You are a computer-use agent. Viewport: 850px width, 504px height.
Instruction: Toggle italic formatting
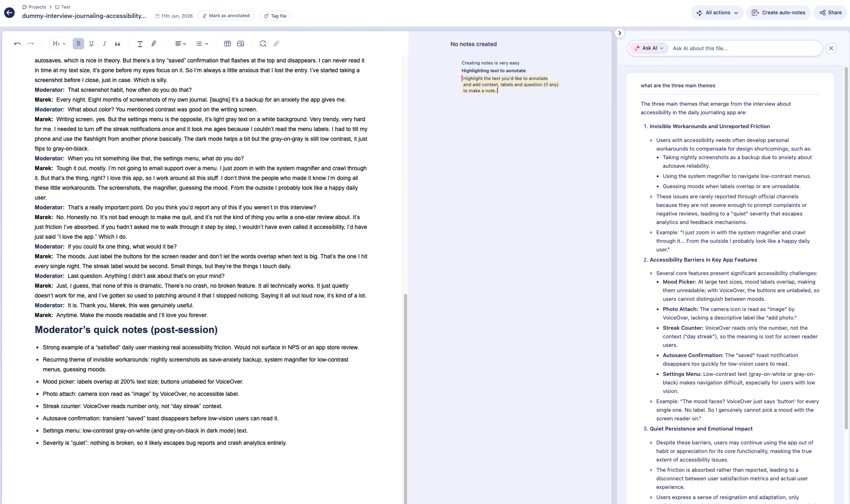[105, 44]
